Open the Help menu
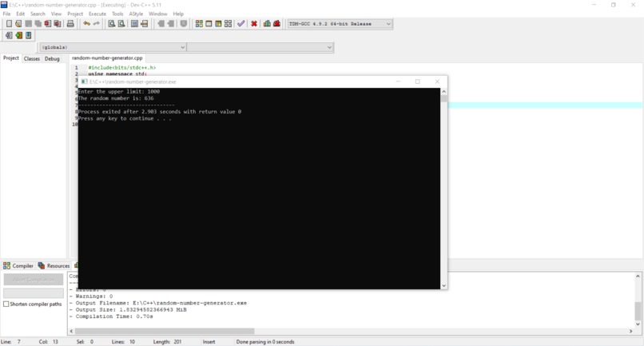This screenshot has width=644, height=346. coord(178,14)
